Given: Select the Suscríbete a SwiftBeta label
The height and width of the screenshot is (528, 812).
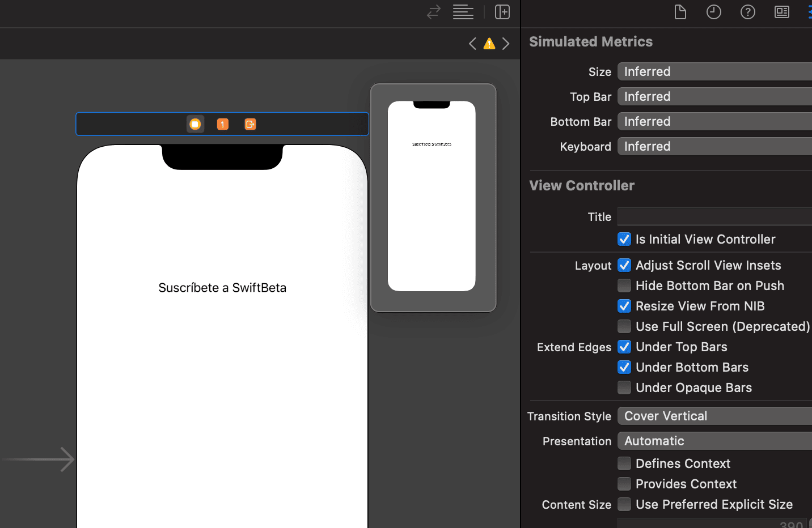Looking at the screenshot, I should pos(222,288).
